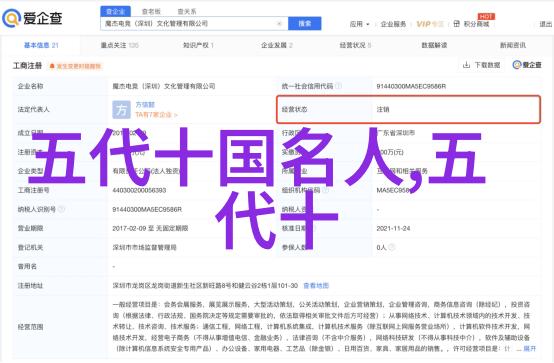Click the 积分商城 shop icon
554x363 pixels.
pos(457,24)
